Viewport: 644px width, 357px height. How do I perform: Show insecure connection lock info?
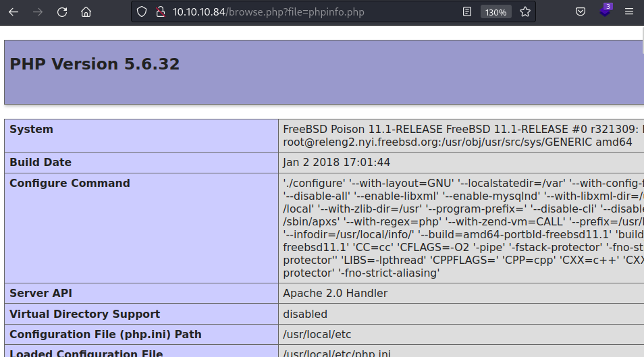coord(161,12)
